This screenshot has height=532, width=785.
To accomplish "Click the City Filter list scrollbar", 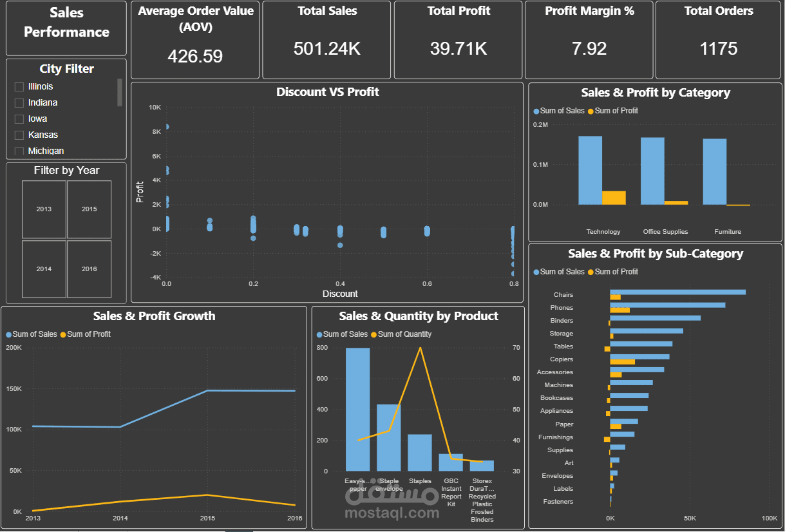I will click(119, 92).
